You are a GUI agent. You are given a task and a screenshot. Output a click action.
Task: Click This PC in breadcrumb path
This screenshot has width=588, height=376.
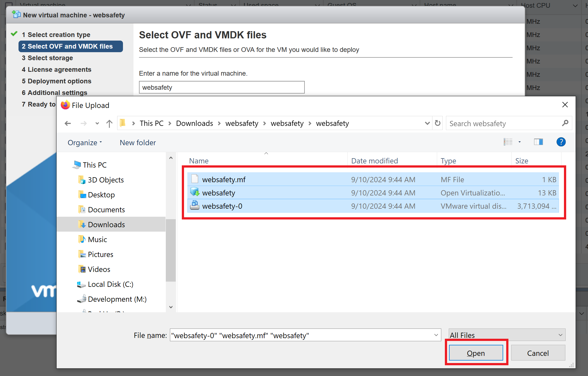coord(151,123)
